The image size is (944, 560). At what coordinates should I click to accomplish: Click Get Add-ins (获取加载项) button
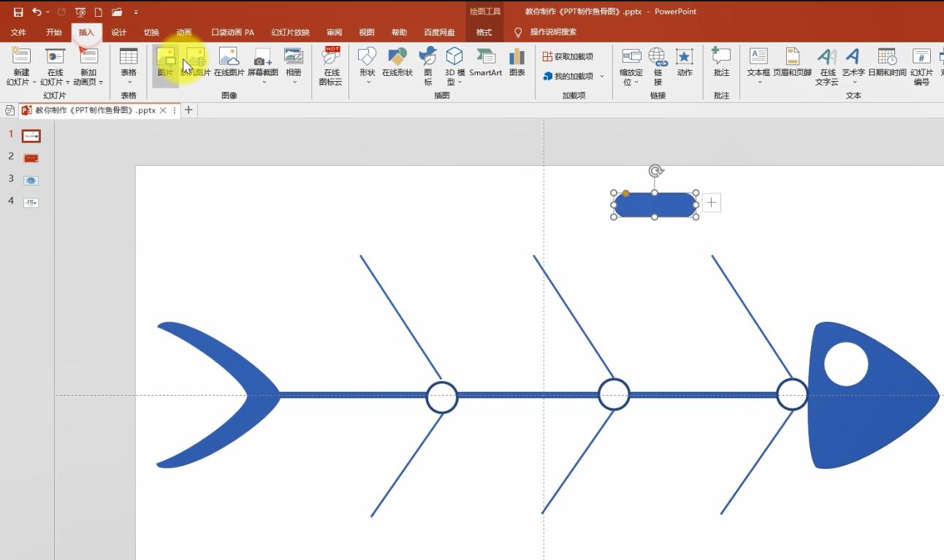tap(568, 56)
